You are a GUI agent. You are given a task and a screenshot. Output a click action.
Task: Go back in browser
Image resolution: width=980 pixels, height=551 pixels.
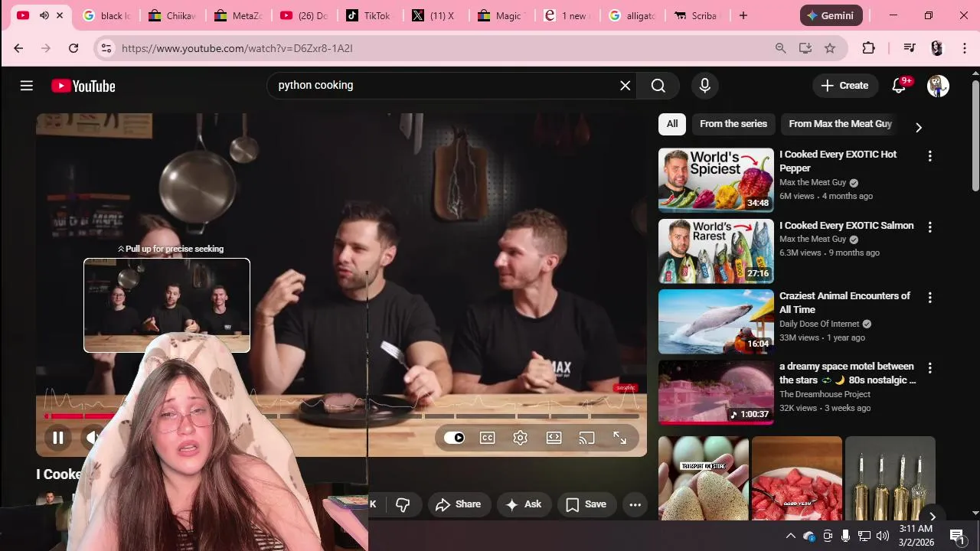coord(18,48)
